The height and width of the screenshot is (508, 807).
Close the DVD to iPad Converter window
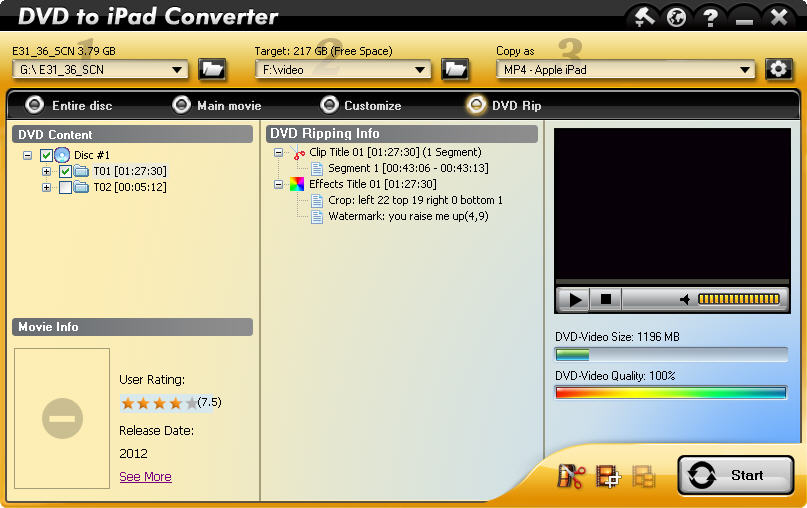(779, 17)
